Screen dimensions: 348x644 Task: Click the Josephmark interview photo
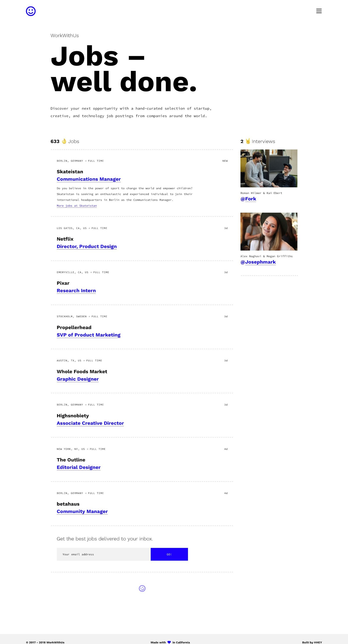point(269,231)
